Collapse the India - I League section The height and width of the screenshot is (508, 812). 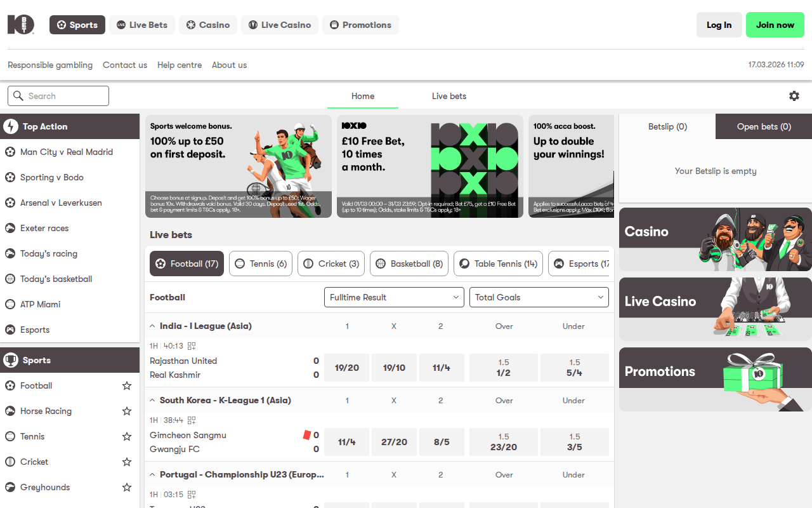[152, 324]
